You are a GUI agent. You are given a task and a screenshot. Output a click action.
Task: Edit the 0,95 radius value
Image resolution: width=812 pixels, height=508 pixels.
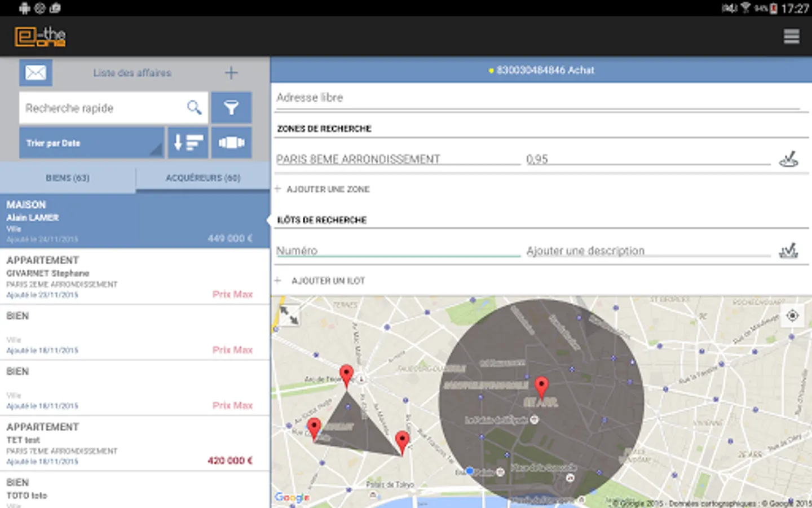(x=648, y=159)
